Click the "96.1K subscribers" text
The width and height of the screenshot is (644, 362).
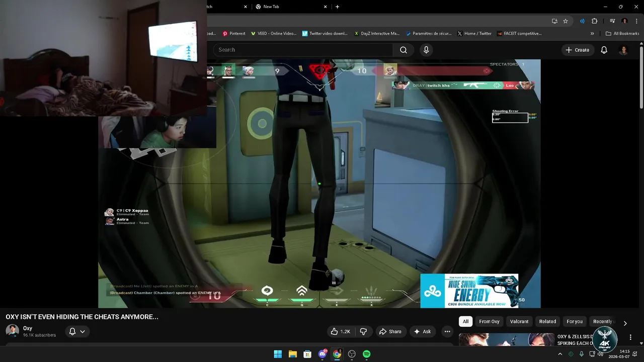tap(39, 335)
